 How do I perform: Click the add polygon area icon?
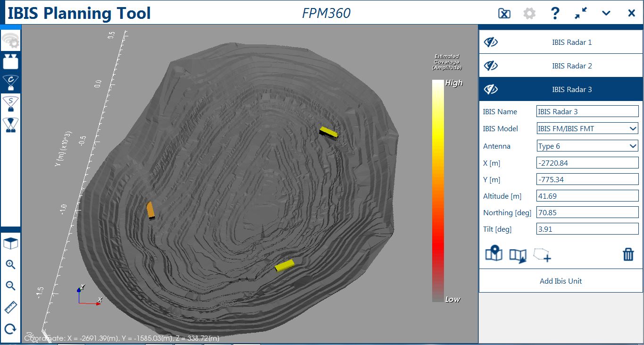coord(542,255)
